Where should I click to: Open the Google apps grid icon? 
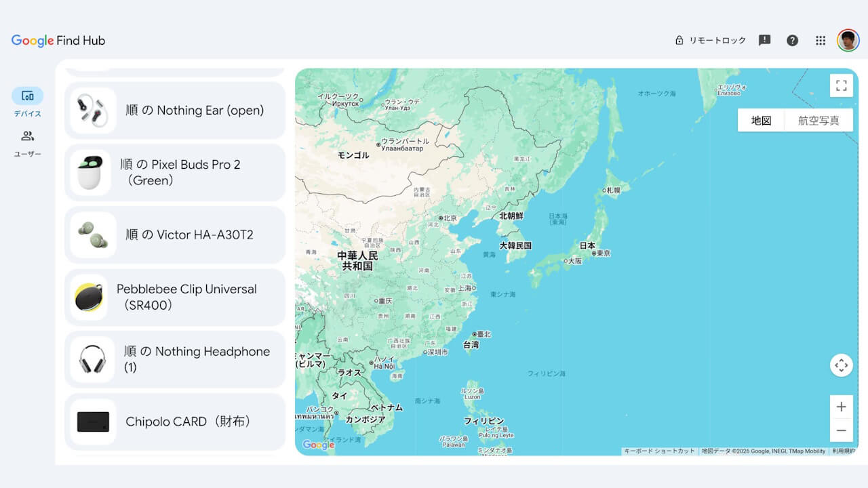[x=821, y=41]
